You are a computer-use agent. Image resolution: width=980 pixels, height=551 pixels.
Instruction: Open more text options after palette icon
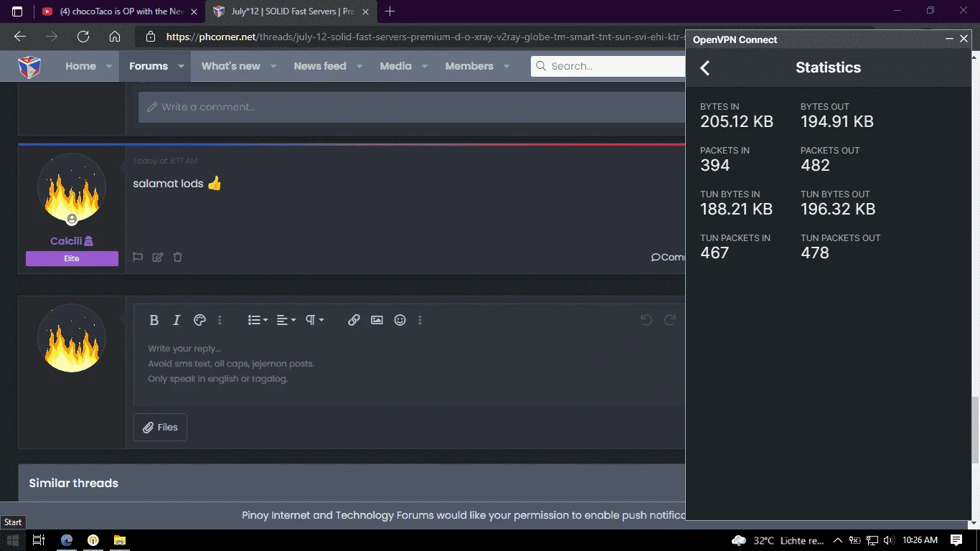coord(220,320)
